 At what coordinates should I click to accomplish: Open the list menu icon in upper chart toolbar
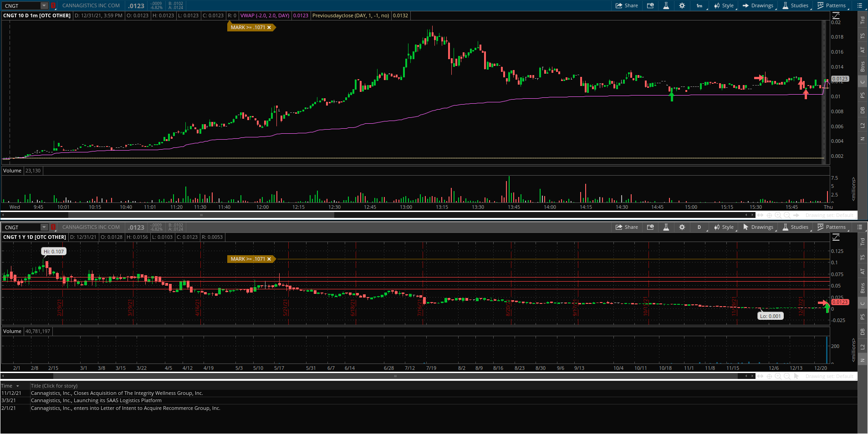click(x=860, y=5)
